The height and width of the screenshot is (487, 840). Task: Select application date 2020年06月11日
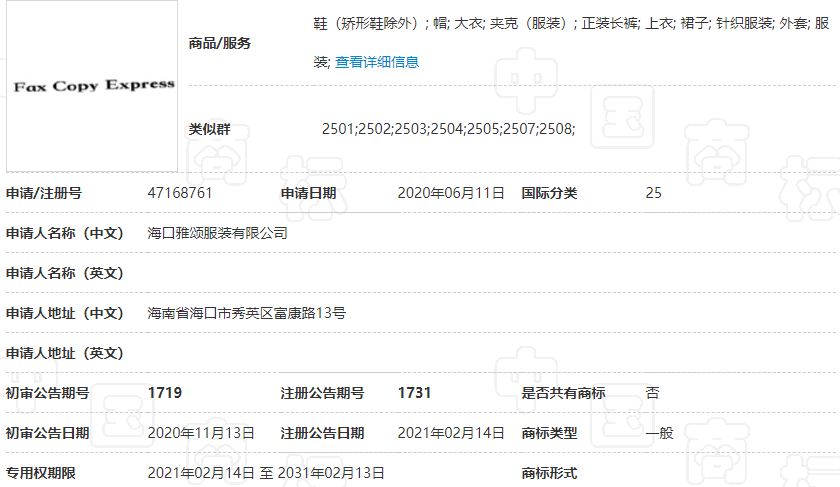pos(451,193)
